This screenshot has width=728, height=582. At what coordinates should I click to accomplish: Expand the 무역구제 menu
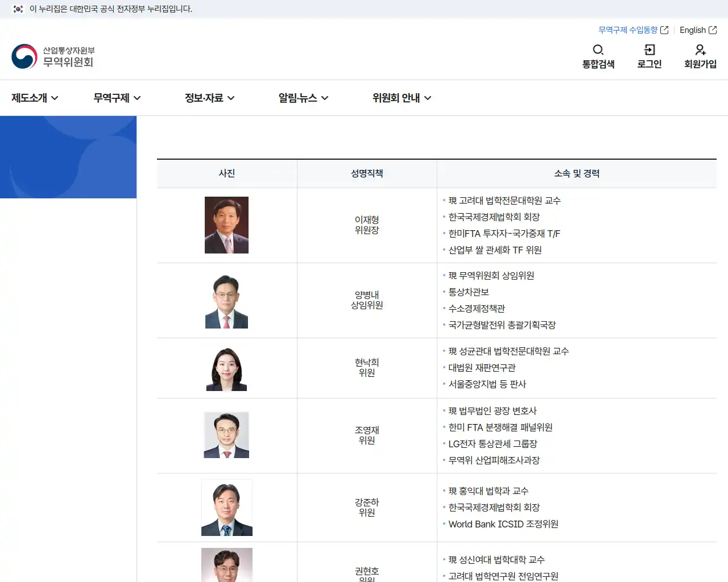pos(117,98)
